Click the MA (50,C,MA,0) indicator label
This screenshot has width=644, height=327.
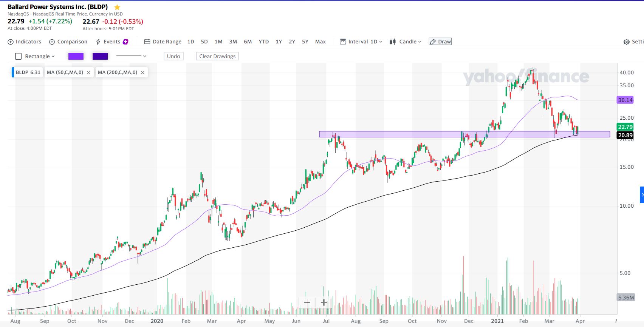[65, 72]
